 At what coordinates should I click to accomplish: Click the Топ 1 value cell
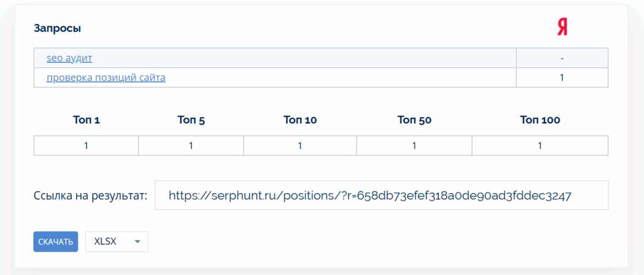pyautogui.click(x=87, y=146)
